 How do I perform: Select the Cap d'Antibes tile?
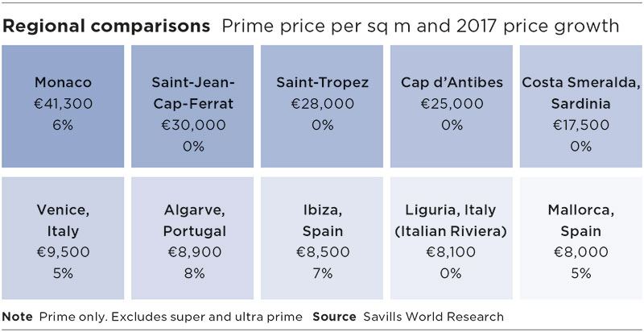pyautogui.click(x=452, y=106)
